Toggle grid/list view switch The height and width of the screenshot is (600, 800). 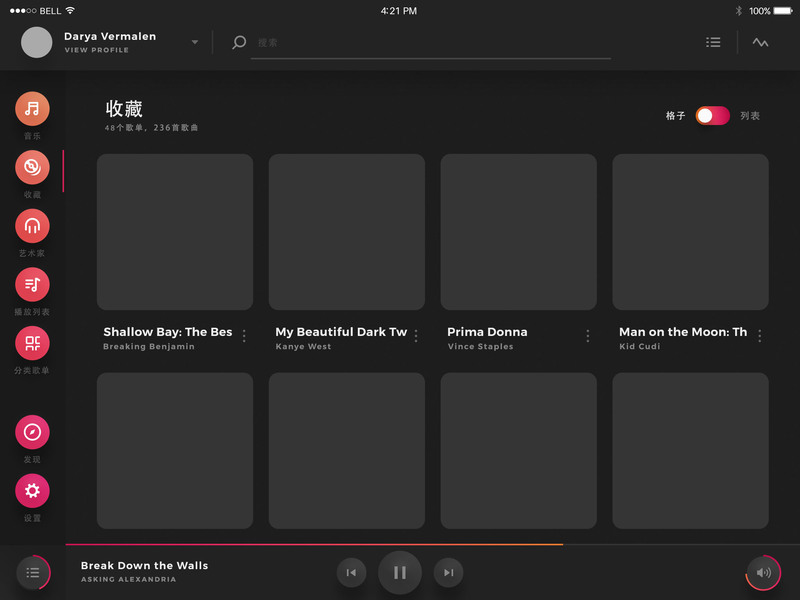[x=713, y=116]
